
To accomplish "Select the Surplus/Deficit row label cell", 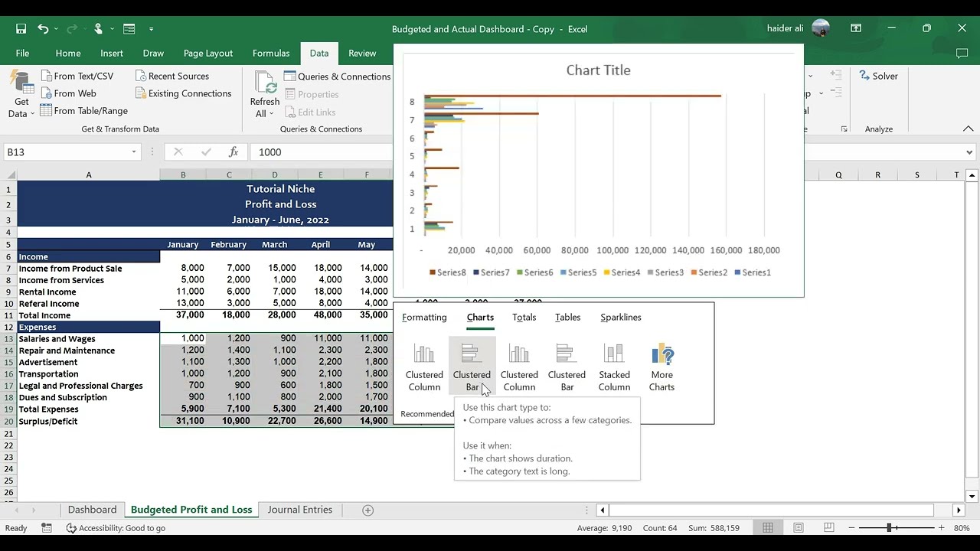I will pyautogui.click(x=89, y=421).
